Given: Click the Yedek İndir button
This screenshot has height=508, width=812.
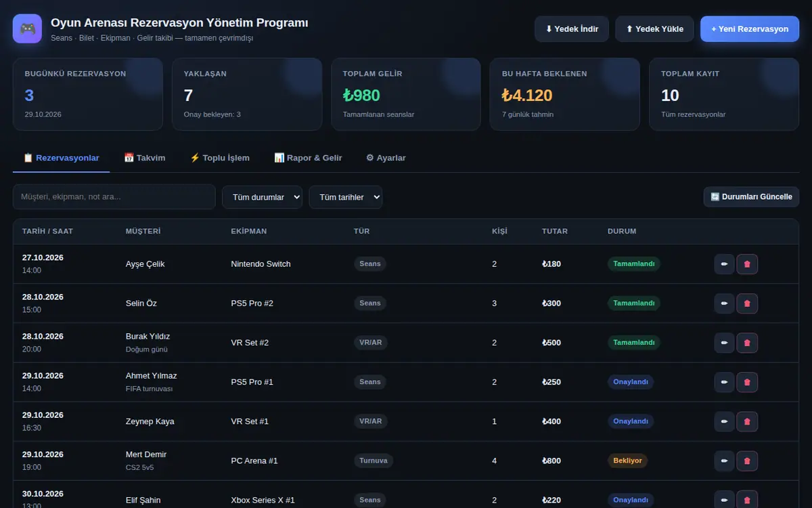Looking at the screenshot, I should pos(572,29).
